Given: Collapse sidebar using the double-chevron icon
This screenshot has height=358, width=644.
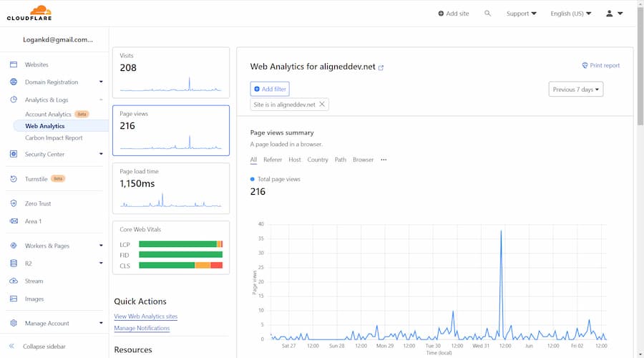Looking at the screenshot, I should (x=12, y=347).
